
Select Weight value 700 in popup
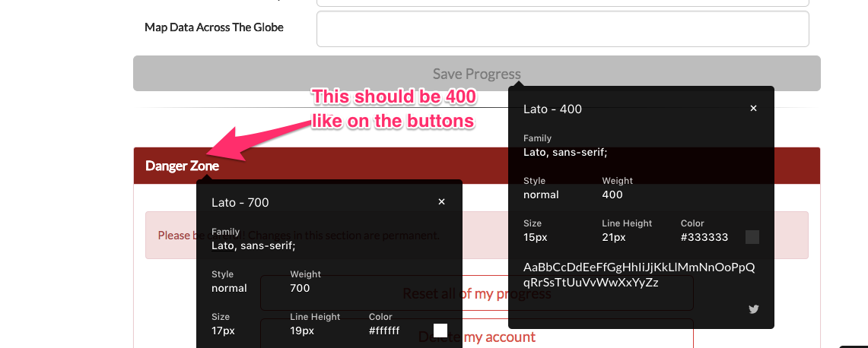[x=300, y=288]
